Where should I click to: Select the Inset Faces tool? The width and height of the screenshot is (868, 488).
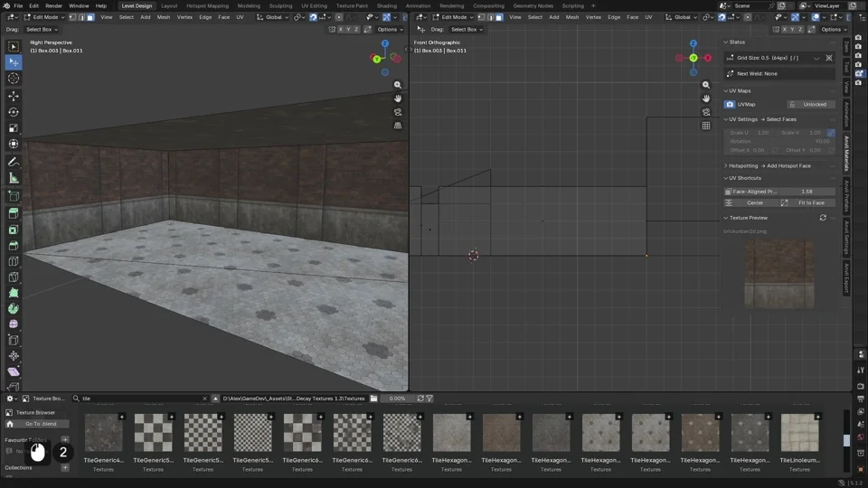(14, 230)
